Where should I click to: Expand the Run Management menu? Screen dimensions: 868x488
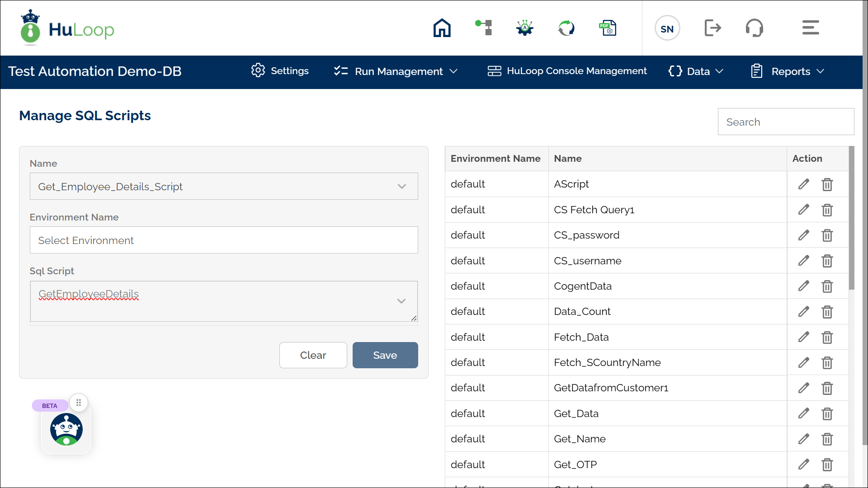396,71
